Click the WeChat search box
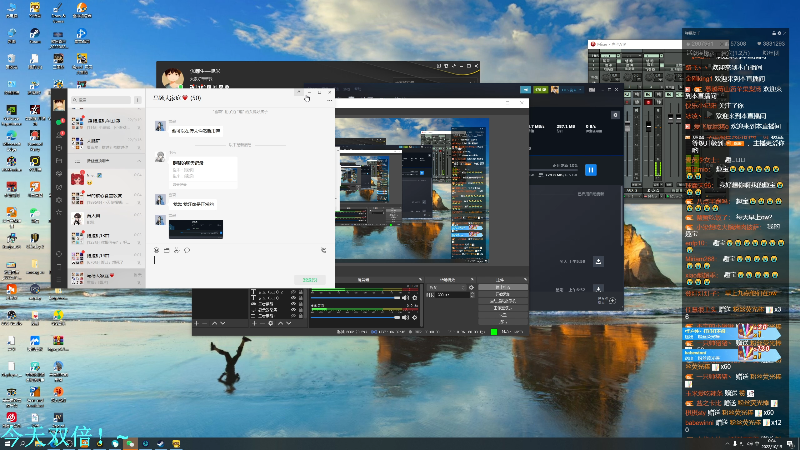 click(x=101, y=100)
